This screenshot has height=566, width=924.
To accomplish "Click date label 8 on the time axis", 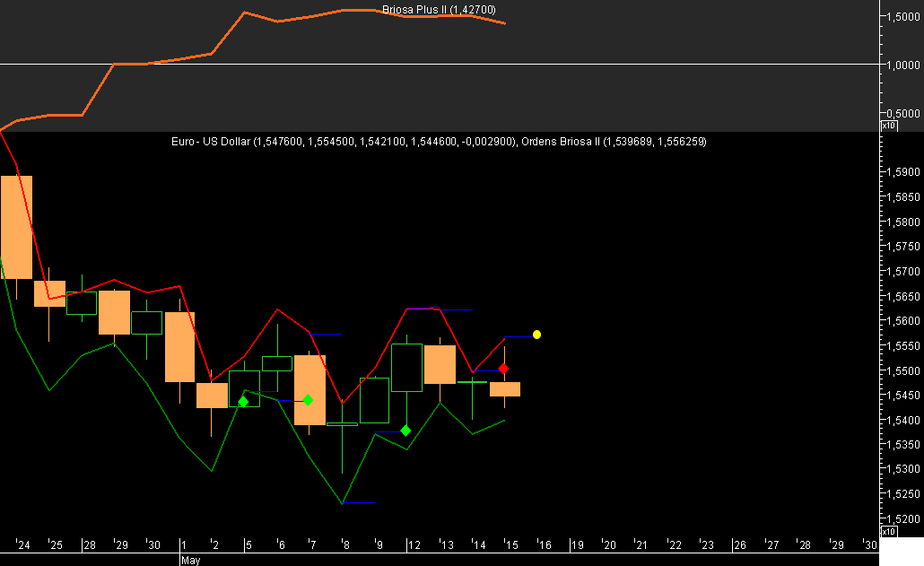I will tap(346, 545).
